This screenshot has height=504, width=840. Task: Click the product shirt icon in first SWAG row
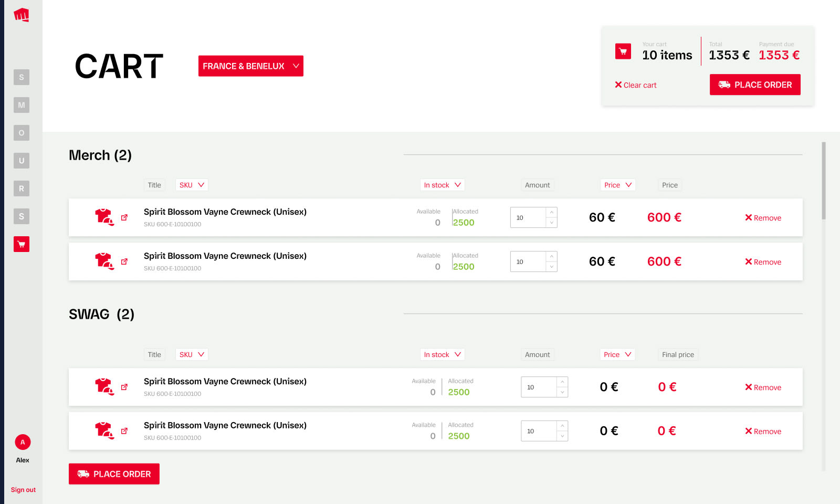tap(104, 386)
